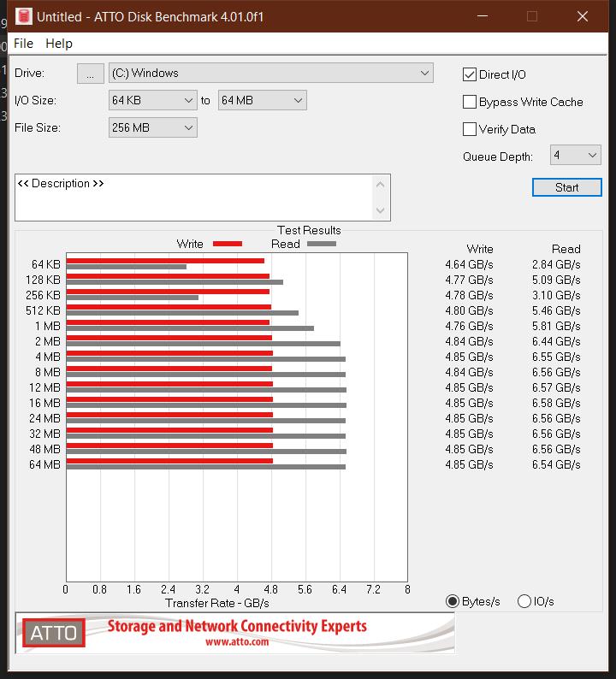
Task: Open the Help menu
Action: point(59,44)
